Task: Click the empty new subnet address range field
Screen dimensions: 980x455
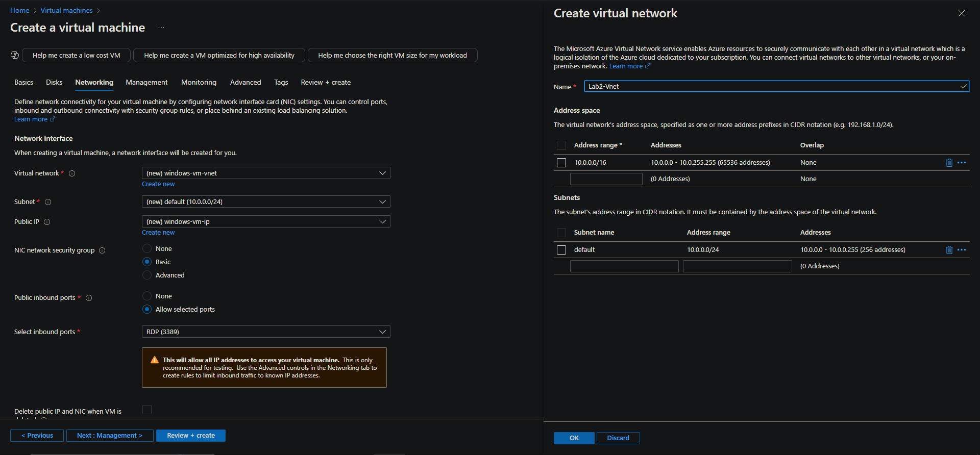Action: pyautogui.click(x=738, y=266)
